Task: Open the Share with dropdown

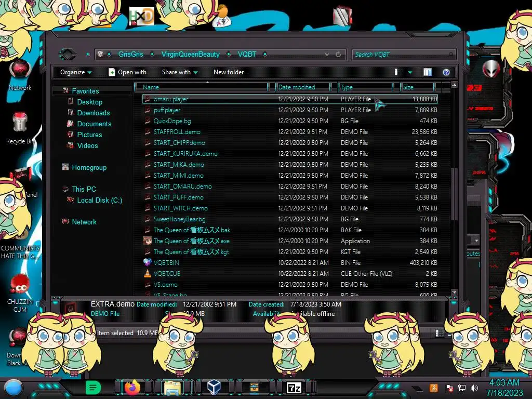Action: [x=180, y=72]
